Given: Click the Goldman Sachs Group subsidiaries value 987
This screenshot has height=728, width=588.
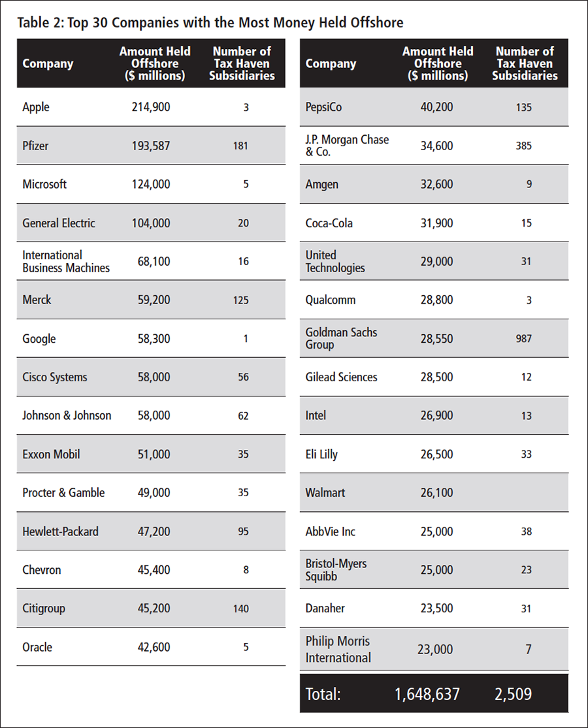Looking at the screenshot, I should point(523,338).
